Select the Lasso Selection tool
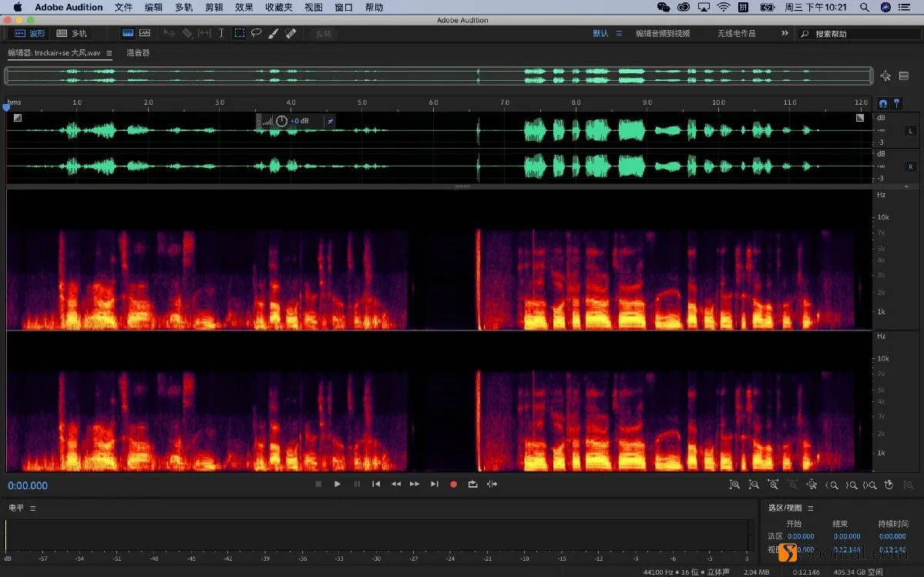Screen dimensions: 924x577 tap(257, 34)
